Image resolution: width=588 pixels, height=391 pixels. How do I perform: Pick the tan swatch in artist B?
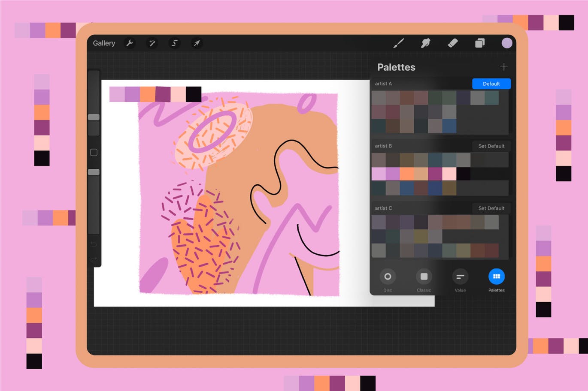(421, 174)
